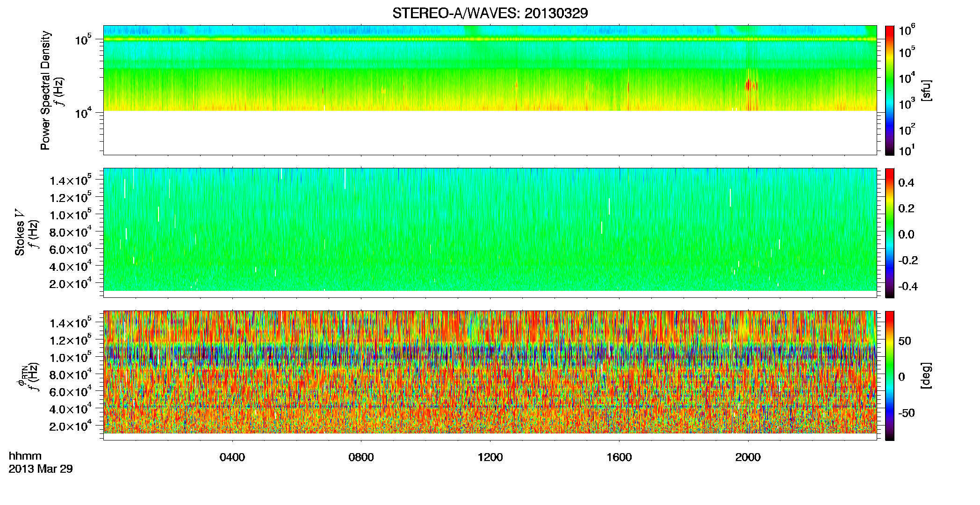This screenshot has height=505, width=980.
Task: Click the [deg] units label on bottom colorbar
Action: click(926, 375)
